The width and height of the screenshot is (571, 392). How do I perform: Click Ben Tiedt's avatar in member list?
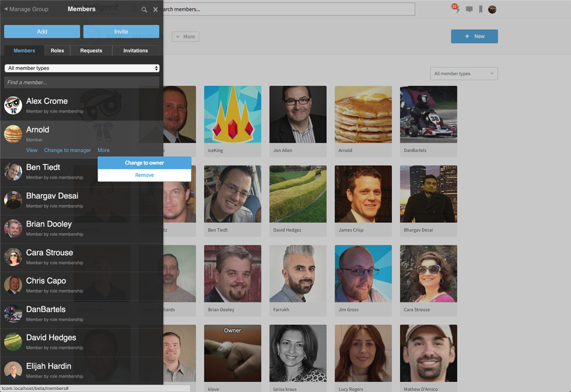(x=13, y=172)
